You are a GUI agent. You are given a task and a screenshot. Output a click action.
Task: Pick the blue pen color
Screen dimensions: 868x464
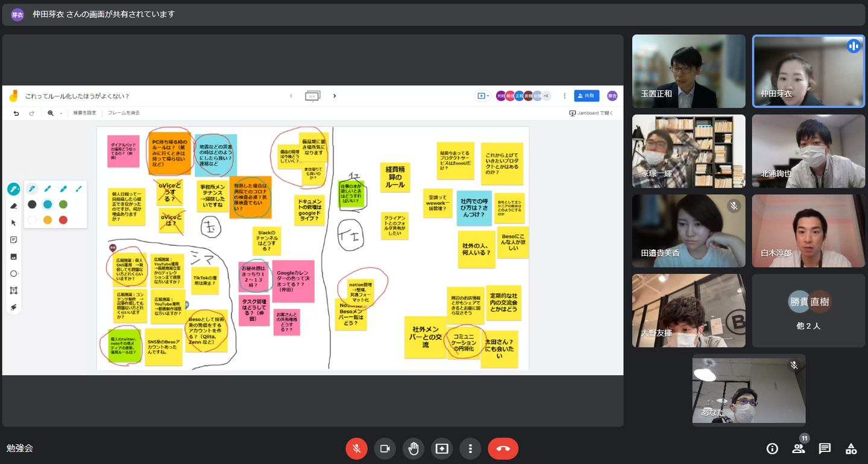[x=48, y=205]
